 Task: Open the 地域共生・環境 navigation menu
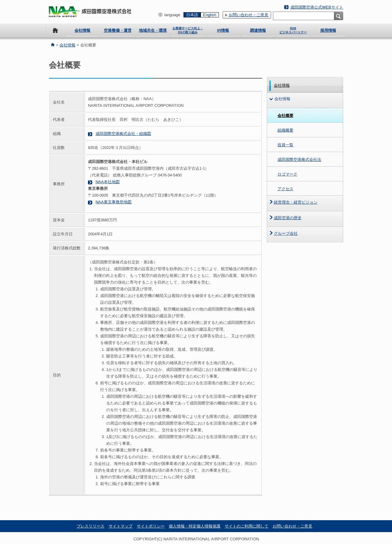click(153, 31)
